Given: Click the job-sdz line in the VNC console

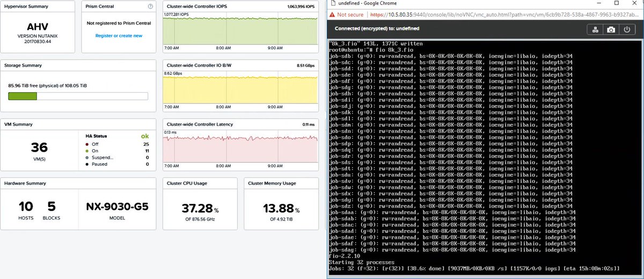Looking at the screenshot, I should 450,206.
